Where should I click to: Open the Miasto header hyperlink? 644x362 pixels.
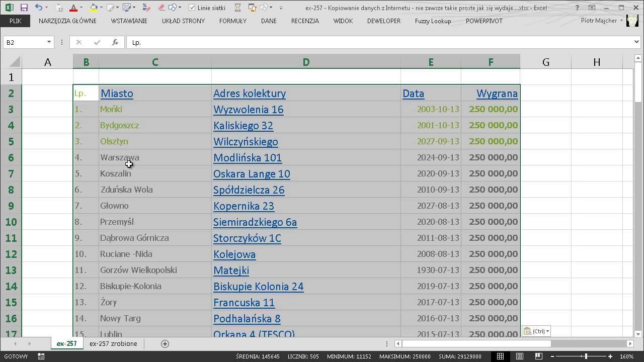tap(117, 94)
